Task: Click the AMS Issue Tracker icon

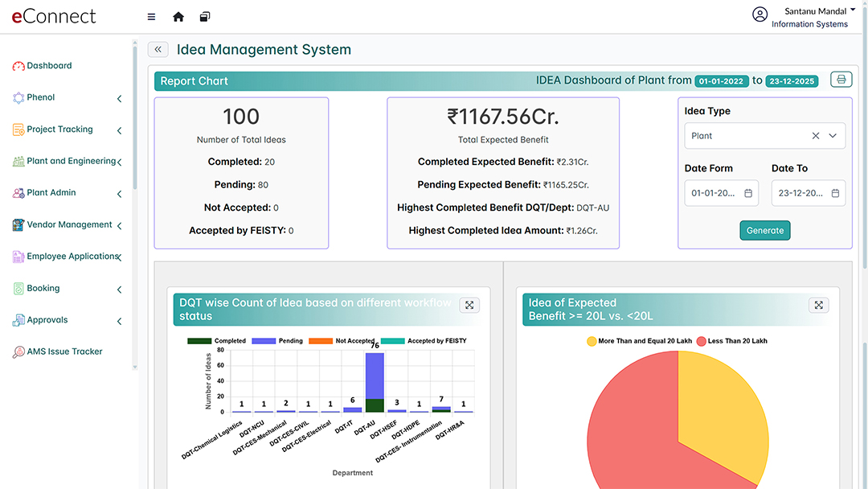Action: (18, 351)
